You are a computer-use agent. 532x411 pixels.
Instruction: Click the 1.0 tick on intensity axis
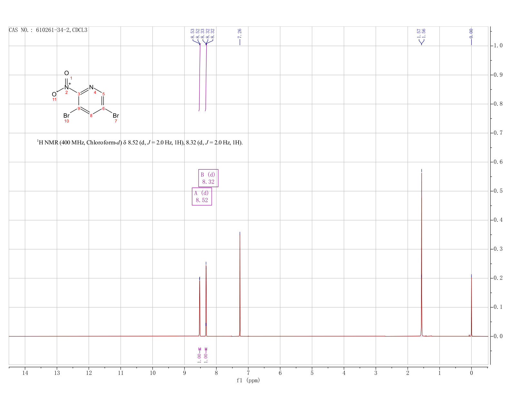498,46
